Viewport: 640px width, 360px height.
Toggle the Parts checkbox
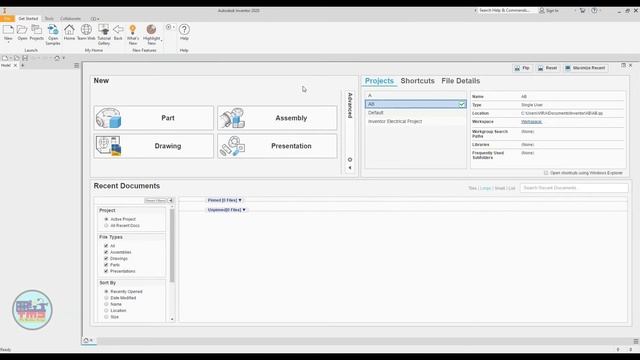click(106, 265)
